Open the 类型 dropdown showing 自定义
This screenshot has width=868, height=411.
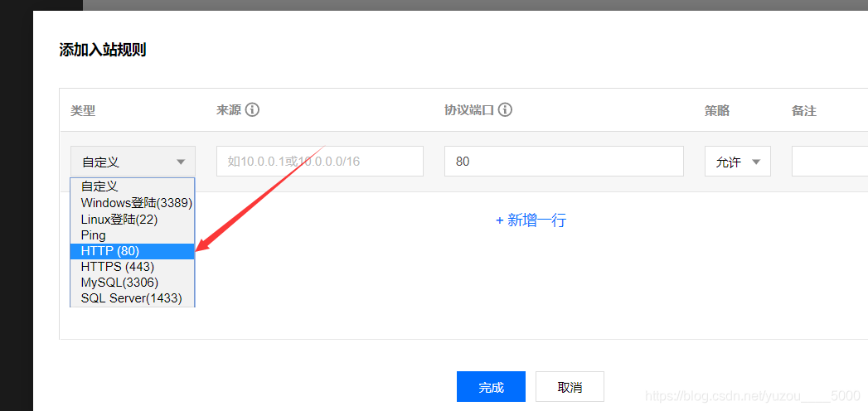(133, 162)
